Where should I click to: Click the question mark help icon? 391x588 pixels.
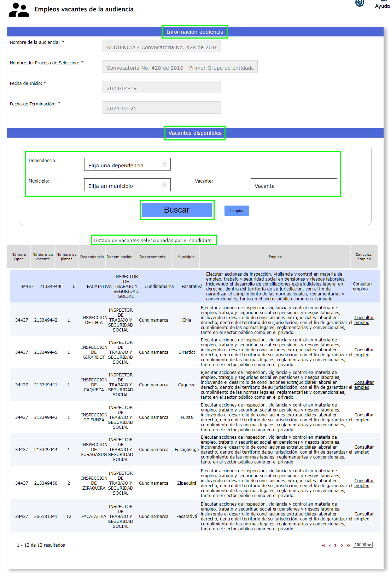(360, 3)
